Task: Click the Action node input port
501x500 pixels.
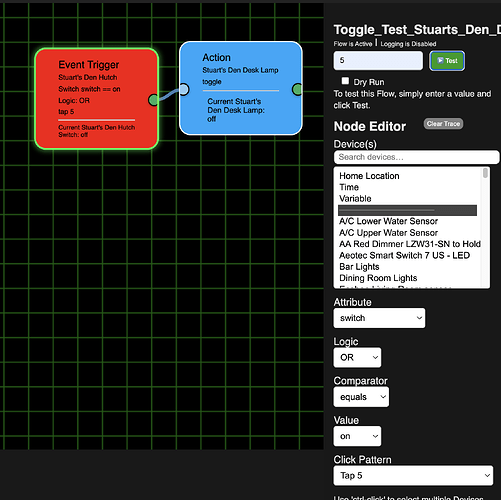Action: [x=184, y=89]
